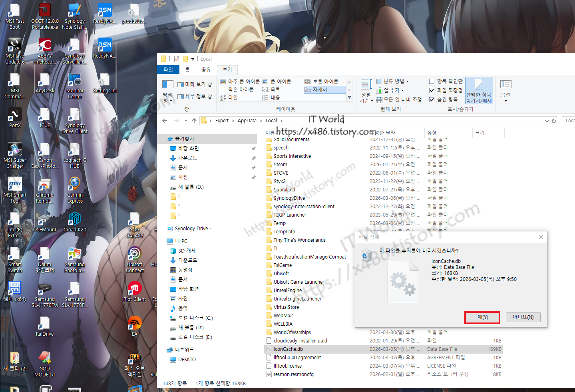Screen dimensions: 575x392
Task: Open the options (옵션) button
Action: click(505, 90)
